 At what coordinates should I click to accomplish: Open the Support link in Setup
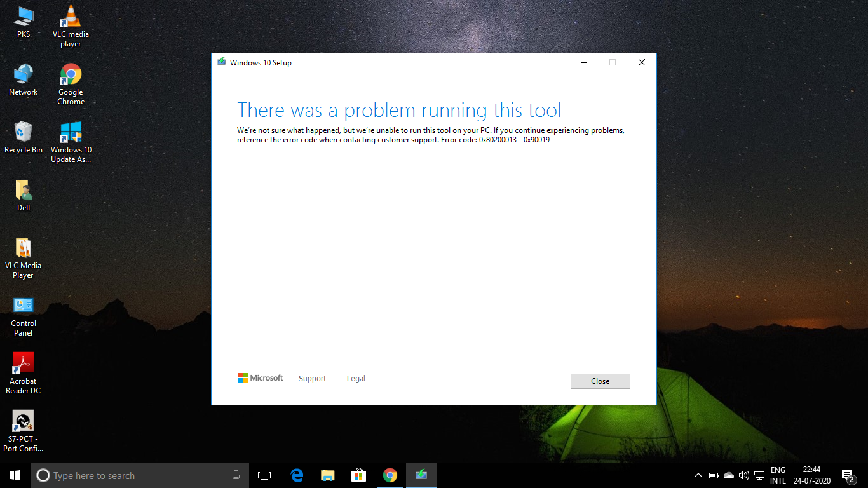click(313, 379)
